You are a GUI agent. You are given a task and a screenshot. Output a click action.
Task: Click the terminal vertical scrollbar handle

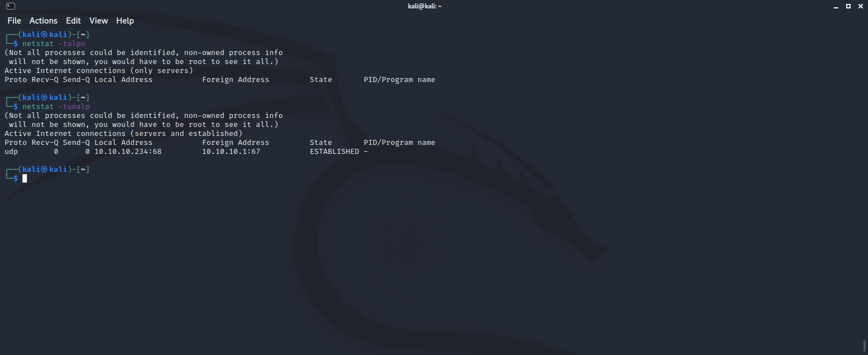click(x=864, y=345)
